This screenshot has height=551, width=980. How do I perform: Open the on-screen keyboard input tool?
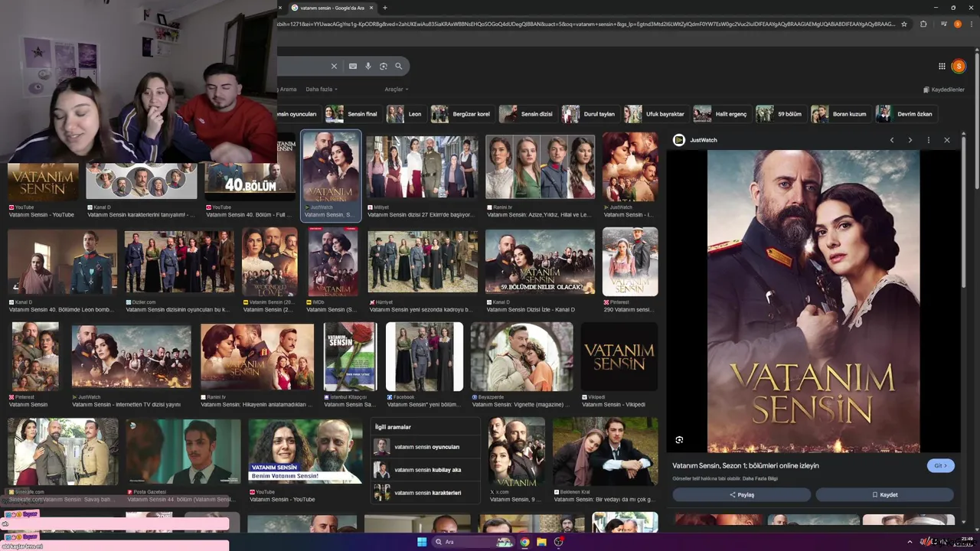[353, 67]
